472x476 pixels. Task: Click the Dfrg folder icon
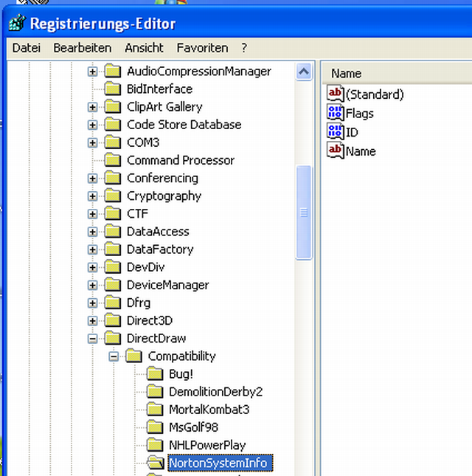tap(113, 303)
